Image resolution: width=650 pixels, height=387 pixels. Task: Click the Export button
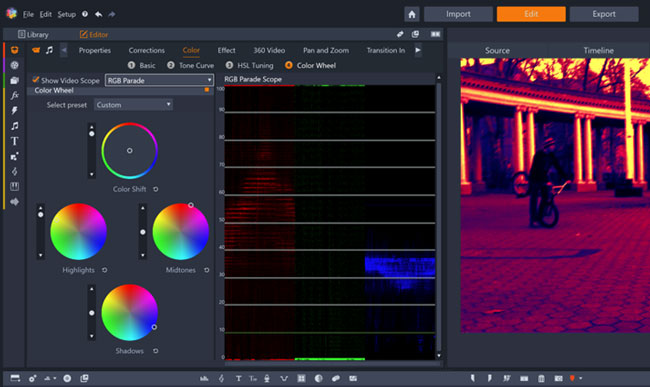coord(604,14)
